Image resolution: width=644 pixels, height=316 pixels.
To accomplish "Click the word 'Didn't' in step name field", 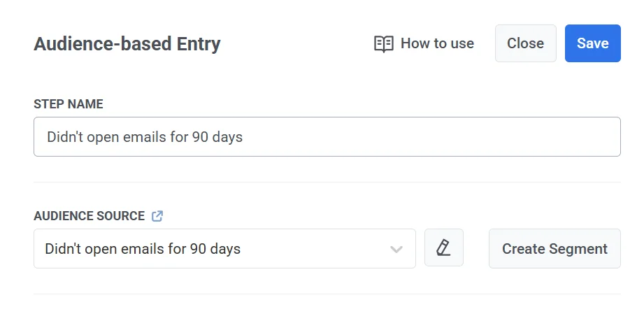I will (64, 137).
